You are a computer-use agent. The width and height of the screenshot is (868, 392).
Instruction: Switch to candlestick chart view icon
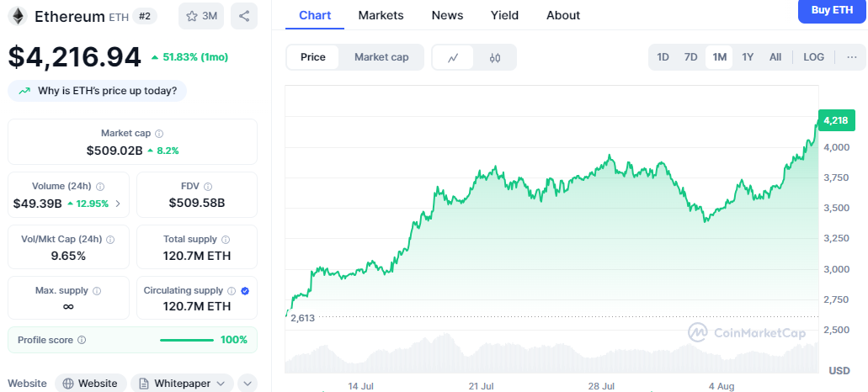coord(495,57)
